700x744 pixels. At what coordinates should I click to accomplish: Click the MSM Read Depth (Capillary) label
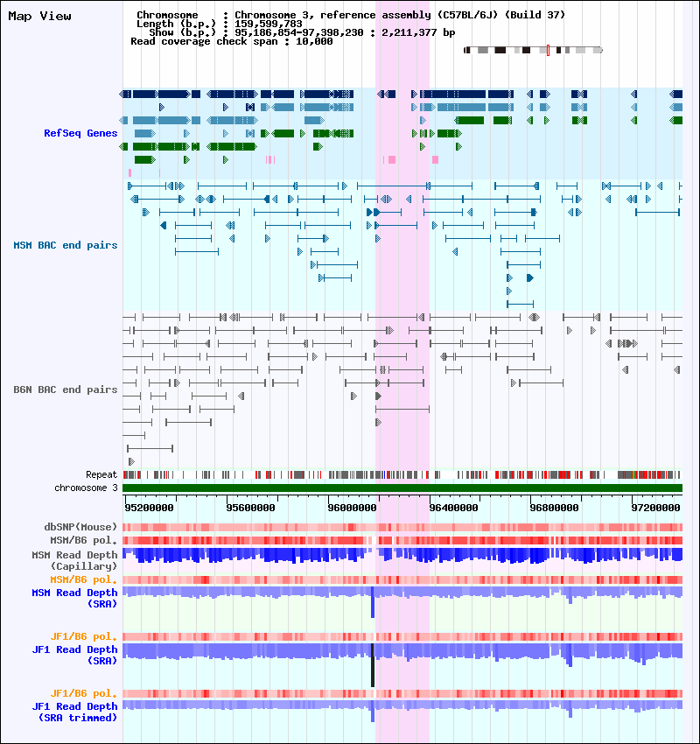coord(74,560)
